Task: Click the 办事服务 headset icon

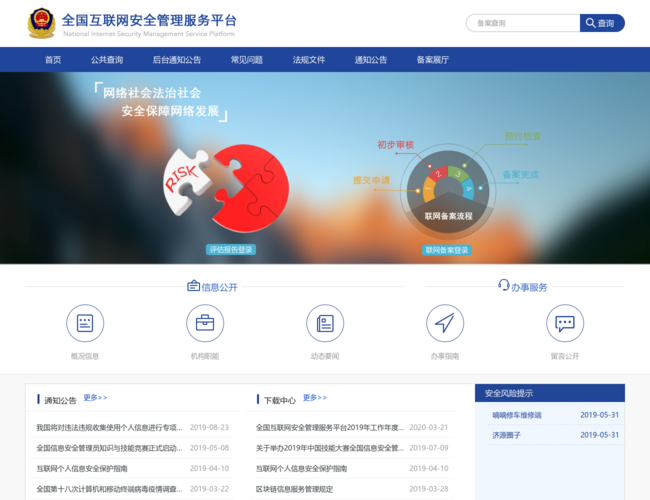Action: [504, 285]
